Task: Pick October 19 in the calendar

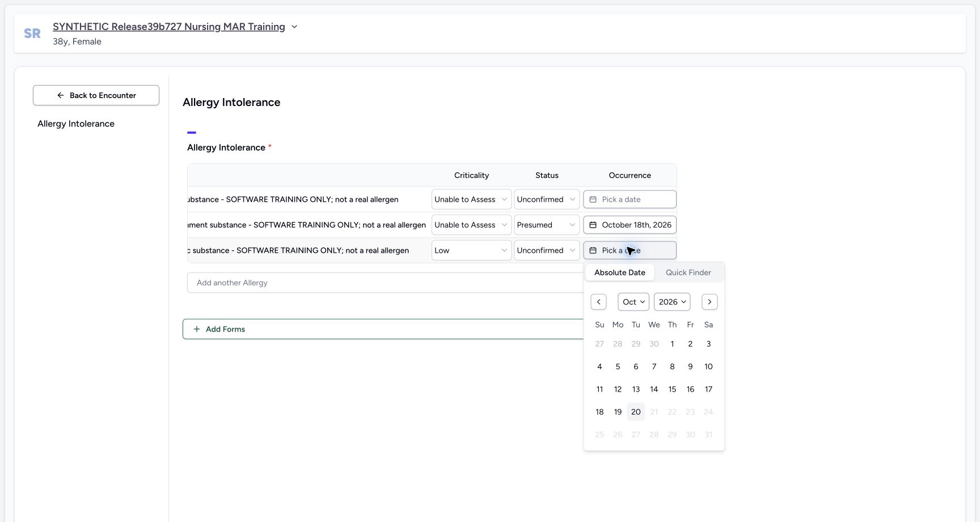Action: point(618,412)
